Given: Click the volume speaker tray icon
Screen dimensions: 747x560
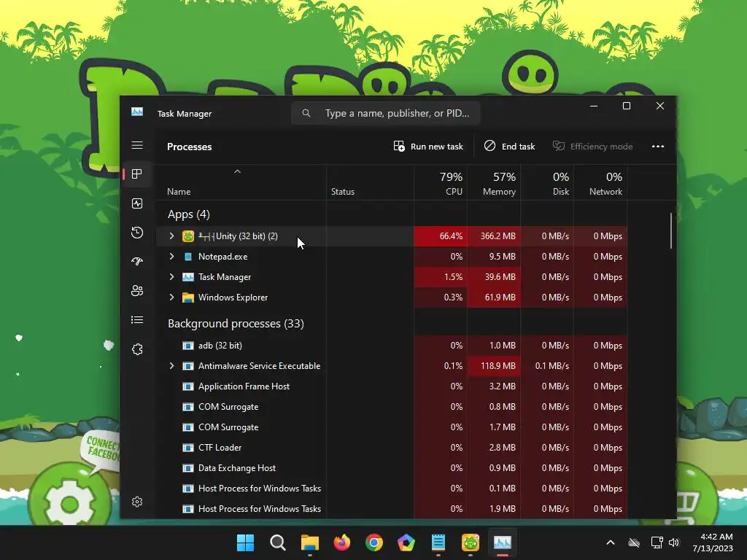Looking at the screenshot, I should (x=674, y=542).
